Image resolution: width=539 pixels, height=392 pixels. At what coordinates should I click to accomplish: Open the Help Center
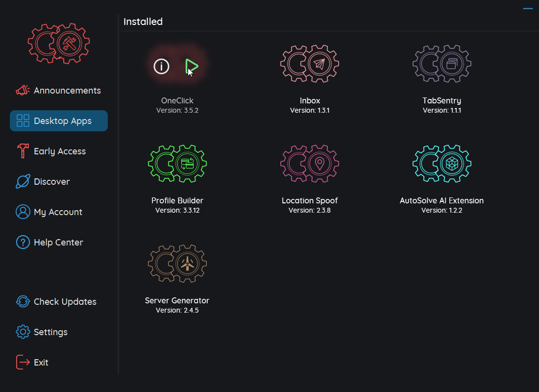click(x=58, y=243)
